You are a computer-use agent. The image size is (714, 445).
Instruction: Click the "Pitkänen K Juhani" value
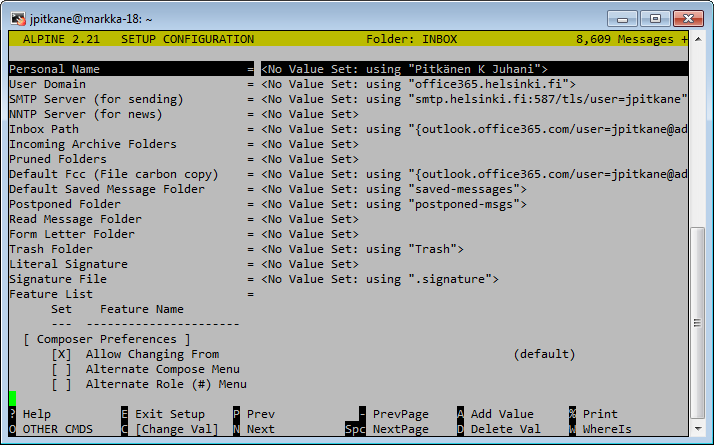point(474,69)
